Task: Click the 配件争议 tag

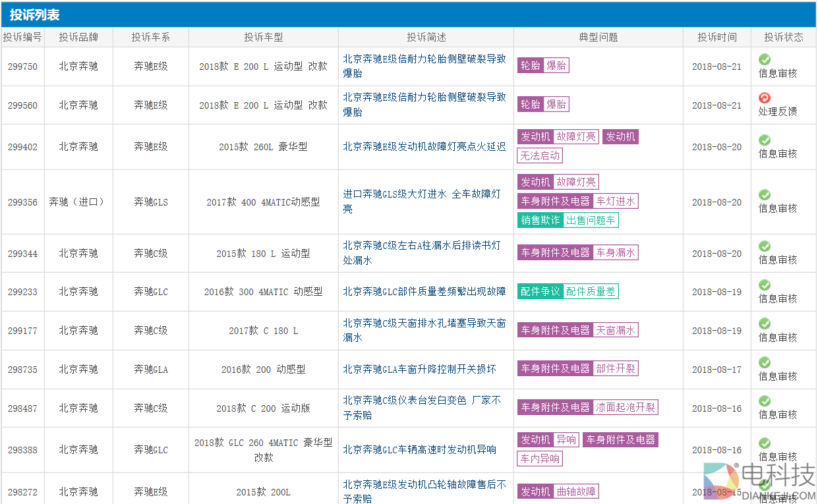Action: click(540, 291)
